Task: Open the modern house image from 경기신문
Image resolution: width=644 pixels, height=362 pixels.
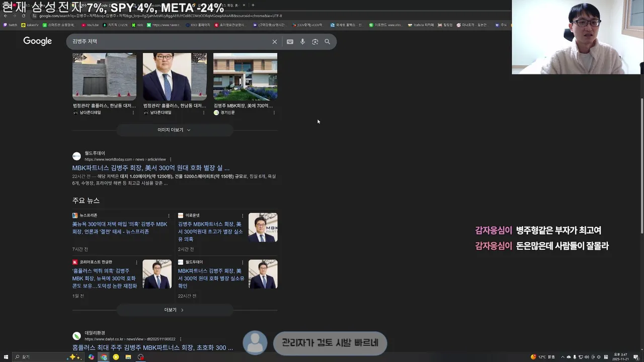Action: pos(245,76)
